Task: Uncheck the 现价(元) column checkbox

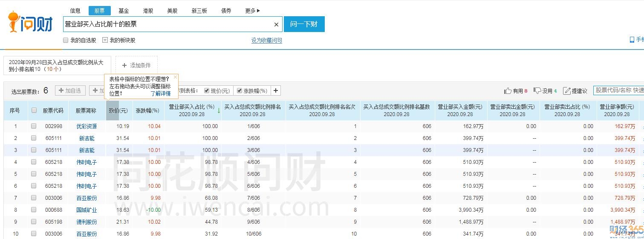Action: click(207, 90)
